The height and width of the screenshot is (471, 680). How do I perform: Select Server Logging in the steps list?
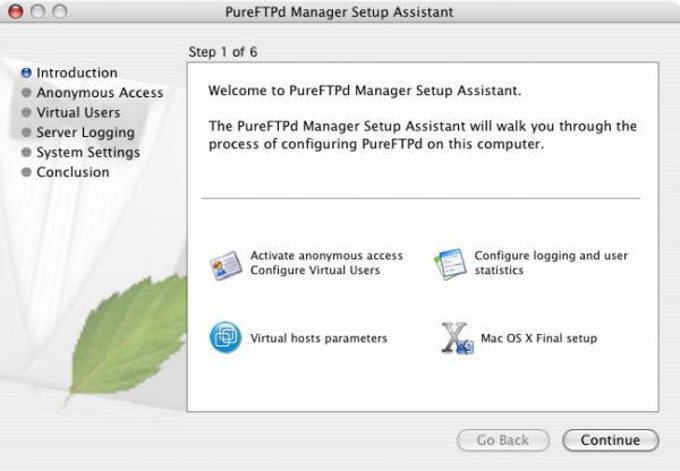tap(85, 133)
